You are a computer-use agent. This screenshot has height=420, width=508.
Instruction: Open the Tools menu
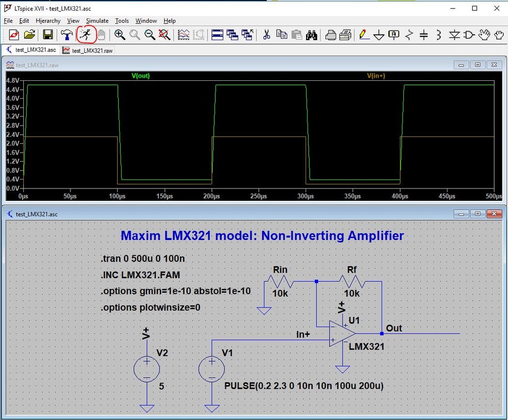pos(122,21)
